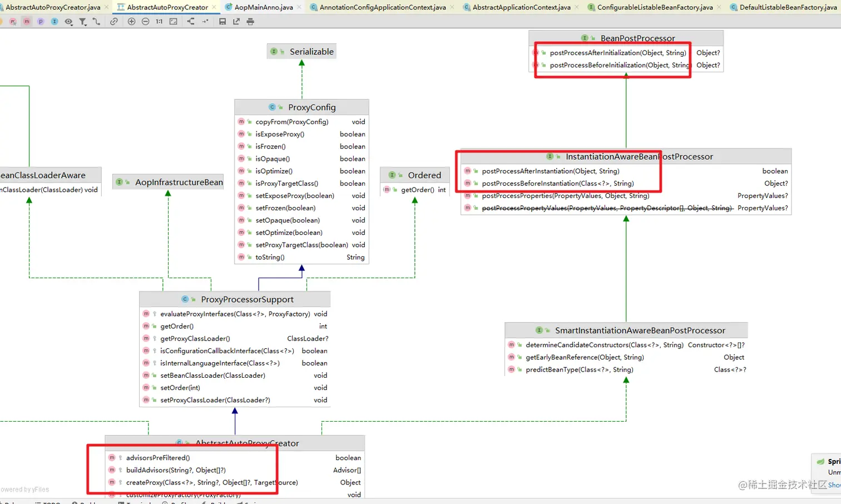Fit diagram content to window
Viewport: 841px width, 504px height.
click(x=174, y=22)
